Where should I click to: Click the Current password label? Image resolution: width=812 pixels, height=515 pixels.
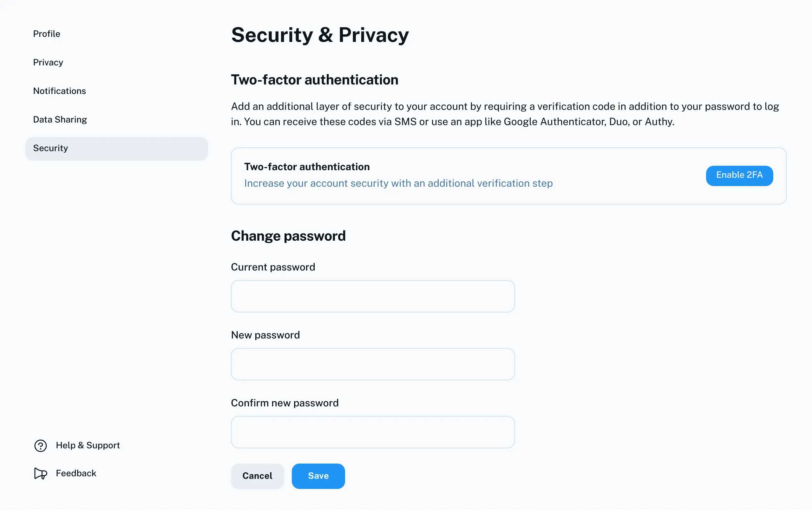(x=273, y=267)
